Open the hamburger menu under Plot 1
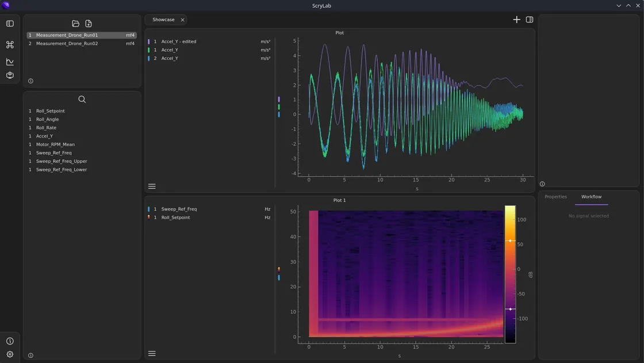This screenshot has height=363, width=644. click(152, 353)
